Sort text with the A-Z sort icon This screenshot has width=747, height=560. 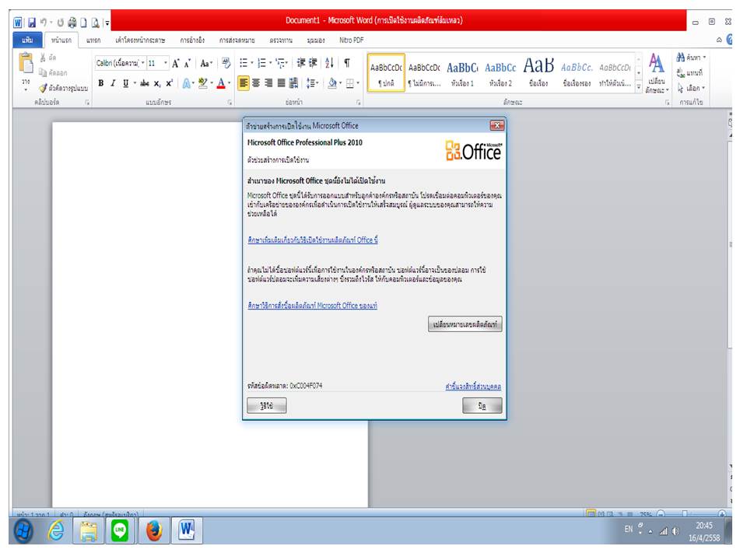click(x=329, y=63)
